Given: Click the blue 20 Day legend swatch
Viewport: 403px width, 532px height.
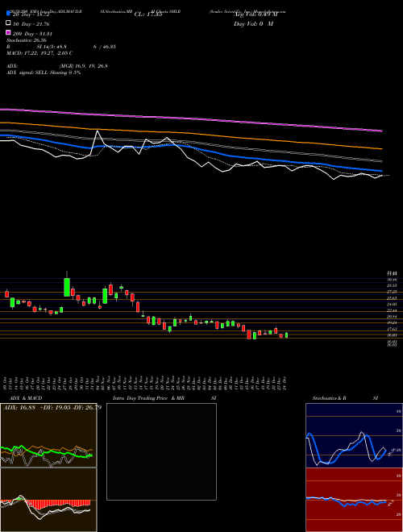Looking at the screenshot, I should [x=8, y=13].
